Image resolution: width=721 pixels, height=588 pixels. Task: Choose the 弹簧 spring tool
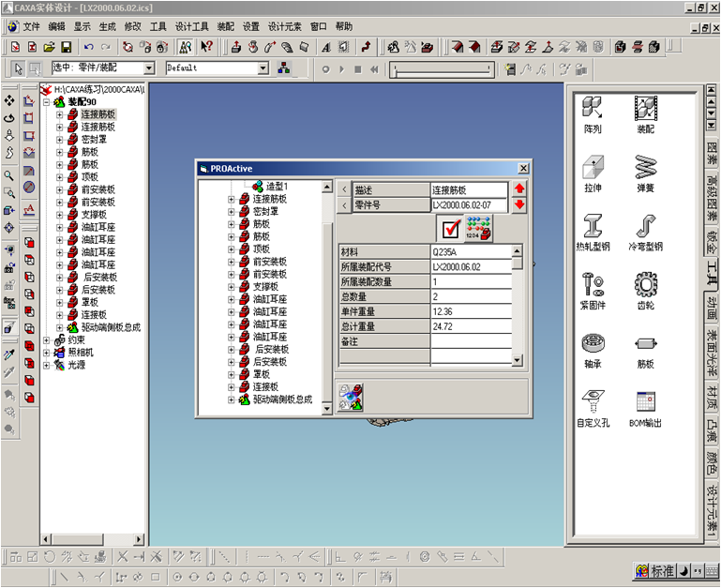click(644, 167)
